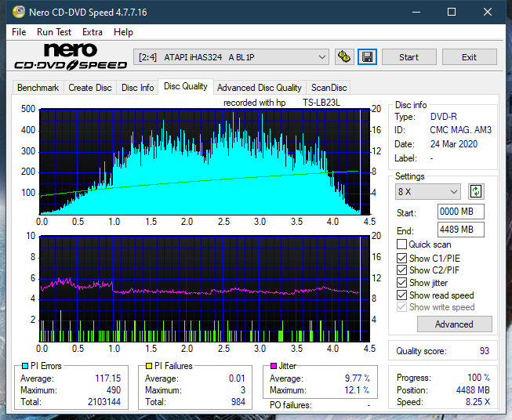This screenshot has width=512, height=420.
Task: Click the date 24 Mar 2020
Action: click(x=453, y=144)
